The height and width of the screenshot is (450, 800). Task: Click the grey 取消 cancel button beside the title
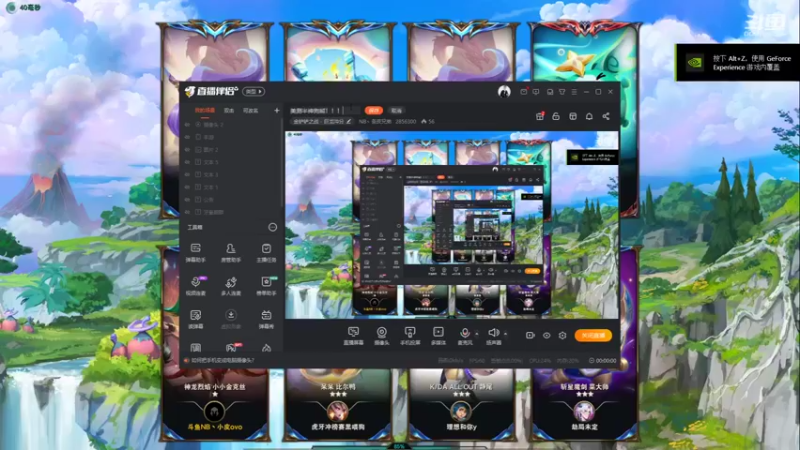click(x=396, y=110)
